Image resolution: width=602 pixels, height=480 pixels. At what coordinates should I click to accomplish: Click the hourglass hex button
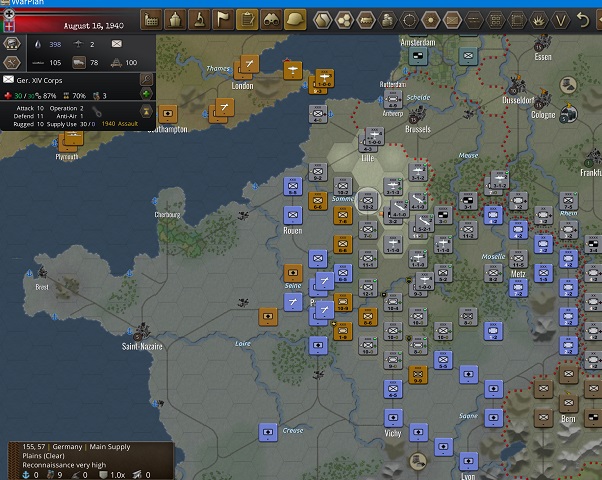(x=146, y=111)
